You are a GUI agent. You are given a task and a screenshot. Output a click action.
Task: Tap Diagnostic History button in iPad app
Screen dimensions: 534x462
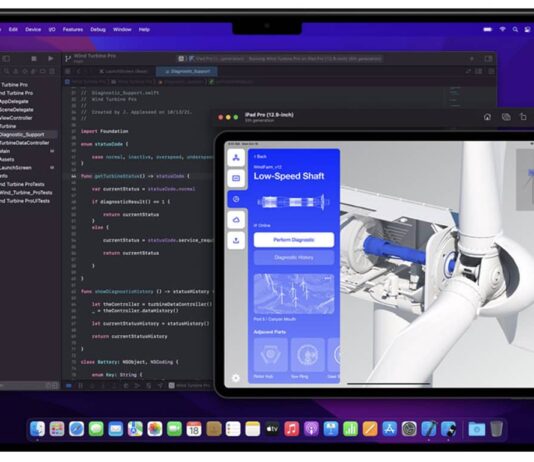pos(294,258)
